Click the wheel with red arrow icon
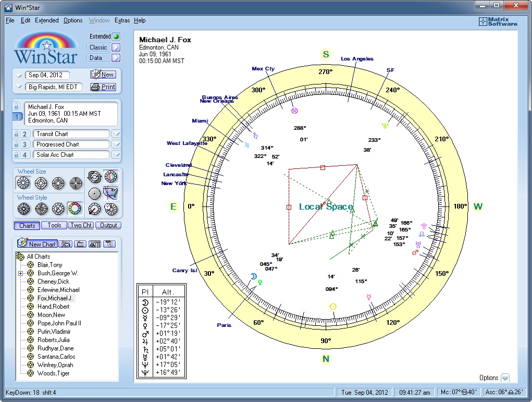This screenshot has width=532, height=402. pos(94,209)
